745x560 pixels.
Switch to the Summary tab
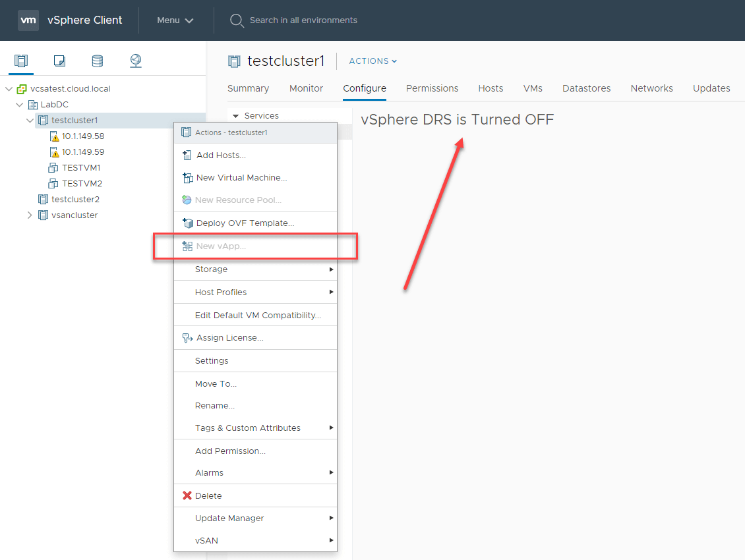click(x=248, y=88)
